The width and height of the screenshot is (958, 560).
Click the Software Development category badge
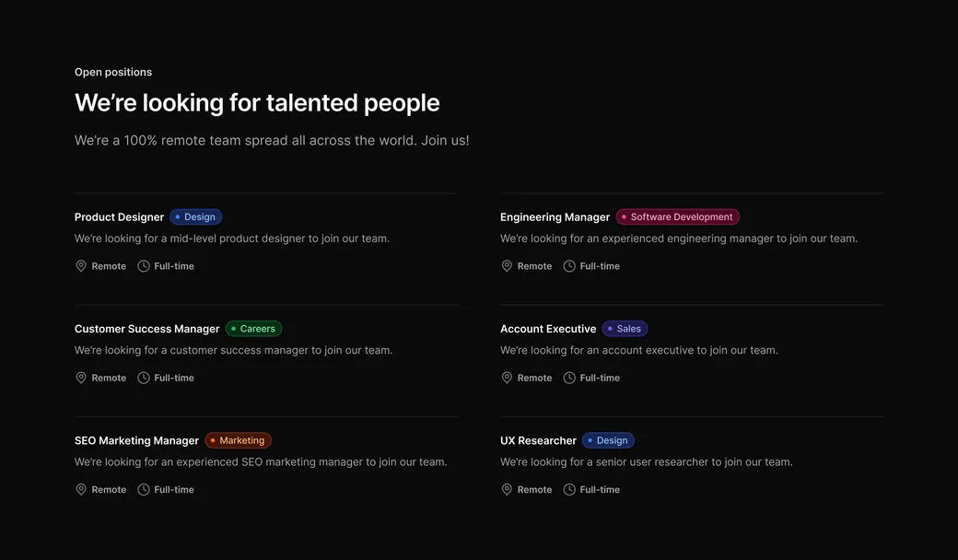coord(678,217)
